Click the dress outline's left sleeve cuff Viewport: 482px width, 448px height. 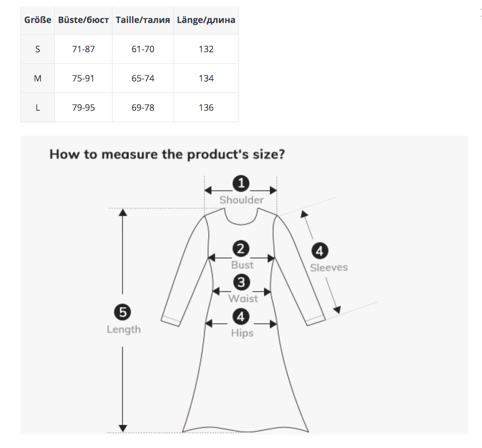(170, 320)
